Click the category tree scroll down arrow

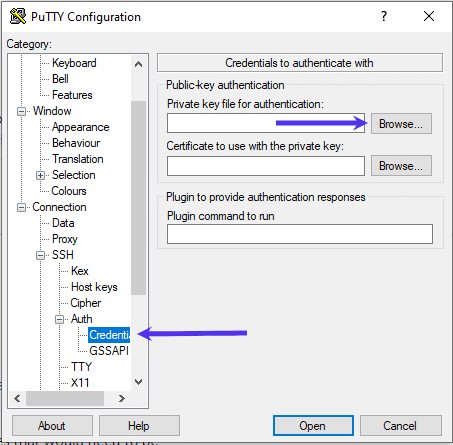click(139, 382)
